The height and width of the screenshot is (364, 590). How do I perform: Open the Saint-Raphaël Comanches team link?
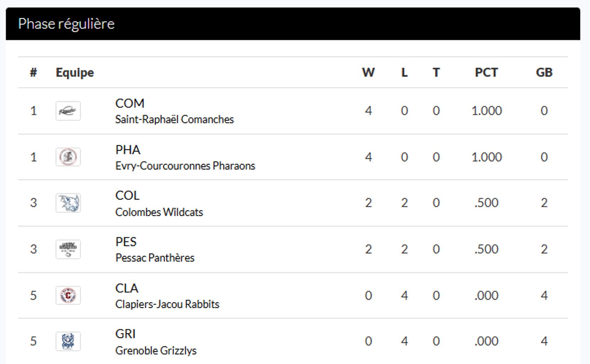click(174, 119)
